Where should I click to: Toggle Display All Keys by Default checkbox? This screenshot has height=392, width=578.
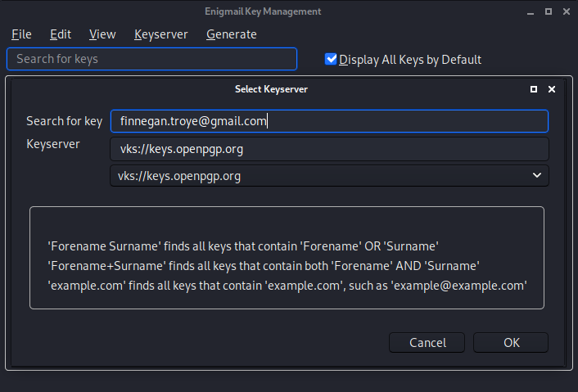click(332, 59)
